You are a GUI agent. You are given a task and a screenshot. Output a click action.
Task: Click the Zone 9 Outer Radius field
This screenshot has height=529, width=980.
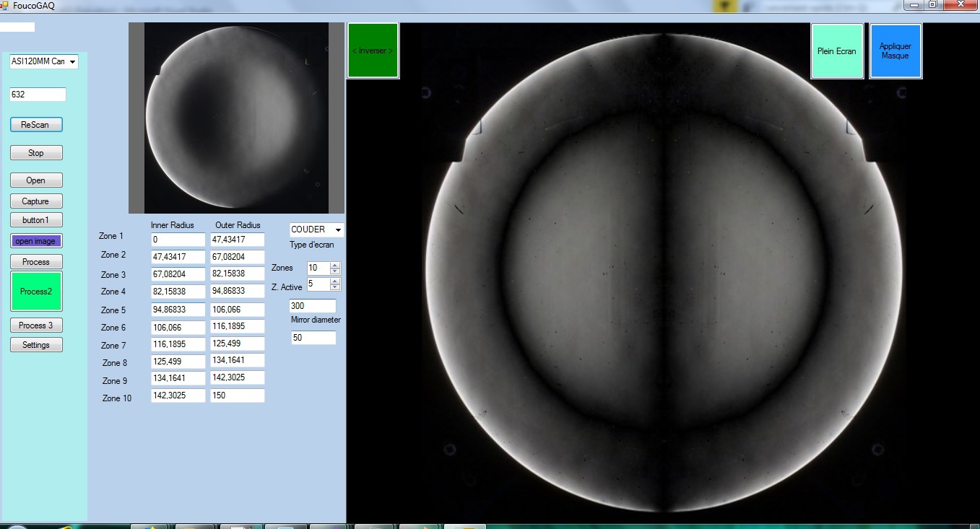tap(238, 377)
